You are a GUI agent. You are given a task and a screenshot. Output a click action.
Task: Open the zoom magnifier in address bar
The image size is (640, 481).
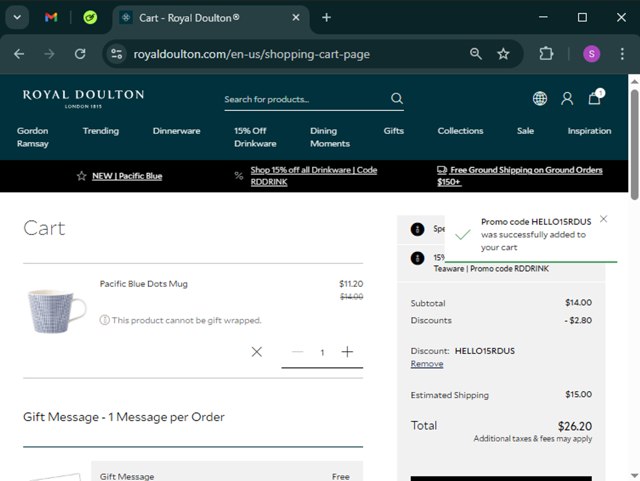(x=476, y=54)
